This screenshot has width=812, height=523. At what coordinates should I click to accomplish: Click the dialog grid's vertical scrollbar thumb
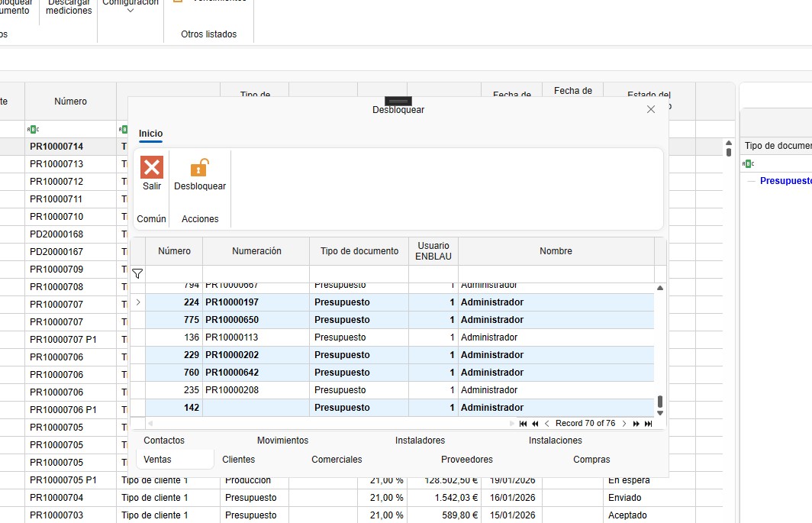[660, 402]
